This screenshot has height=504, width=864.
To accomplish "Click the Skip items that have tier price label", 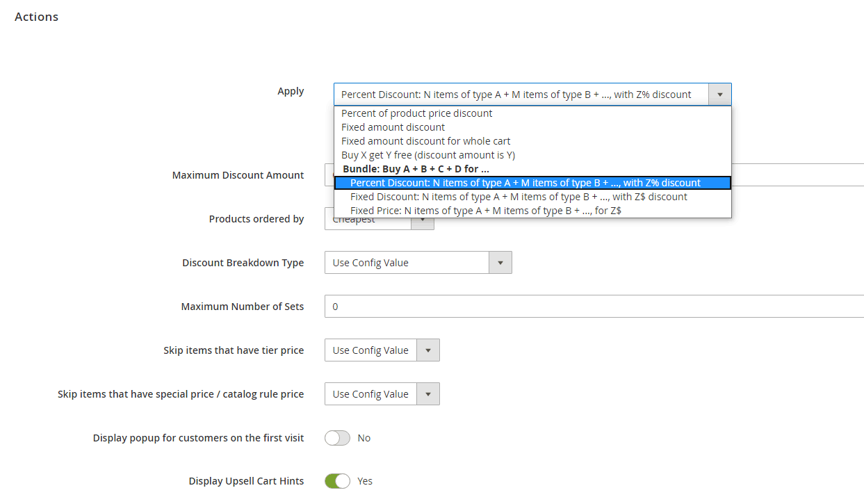I will 234,350.
